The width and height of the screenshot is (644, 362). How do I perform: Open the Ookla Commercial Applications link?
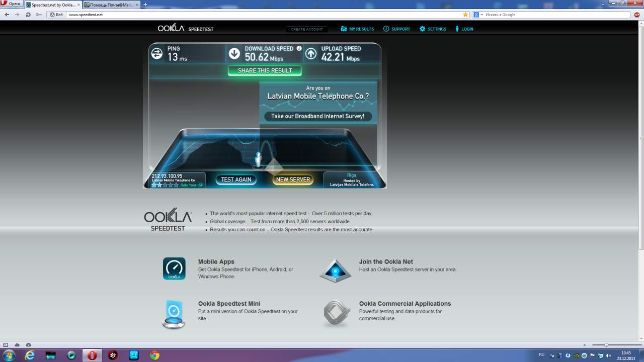405,304
